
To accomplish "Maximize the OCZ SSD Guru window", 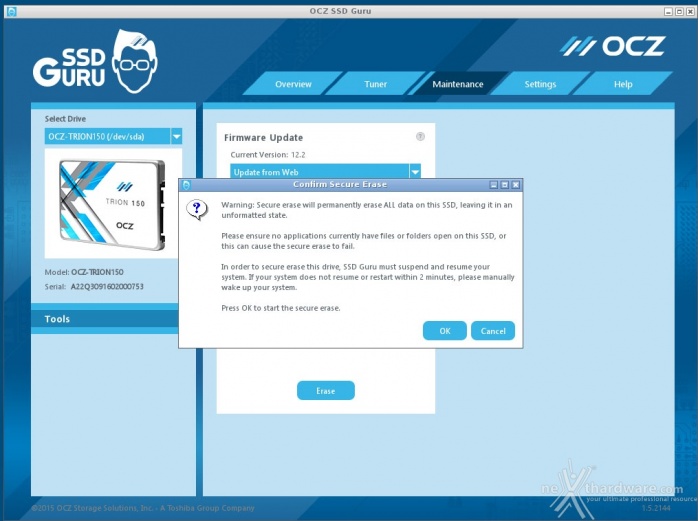I will click(679, 12).
